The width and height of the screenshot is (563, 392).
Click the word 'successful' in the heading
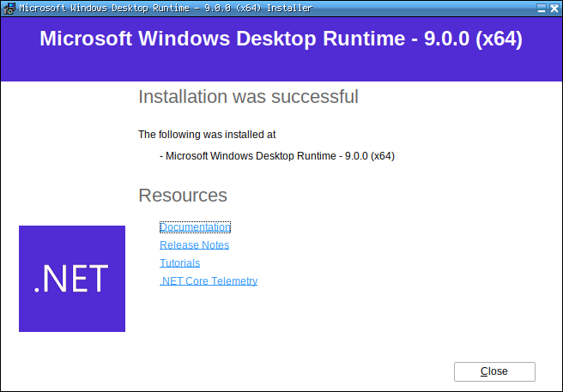tap(315, 97)
